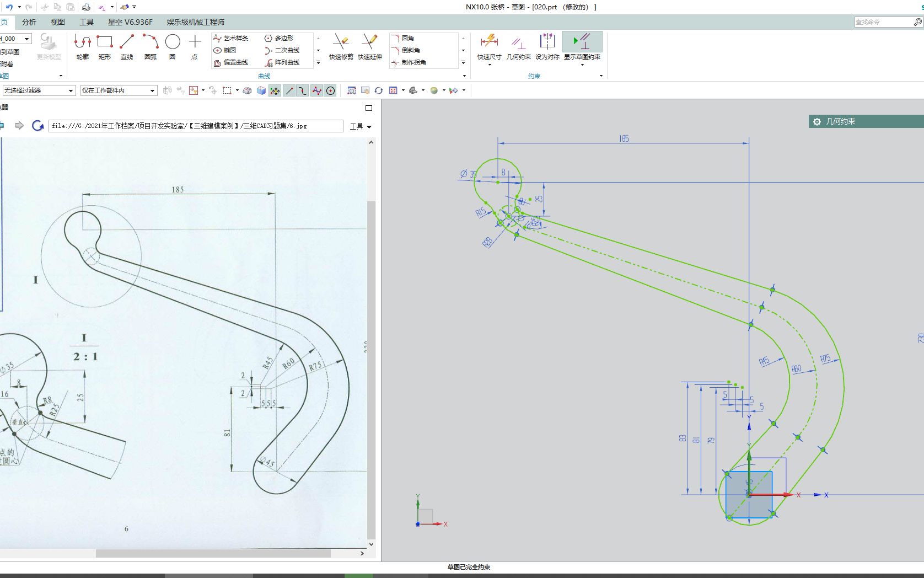Image resolution: width=924 pixels, height=578 pixels.
Task: Open the background color sphere tool
Action: (x=435, y=90)
